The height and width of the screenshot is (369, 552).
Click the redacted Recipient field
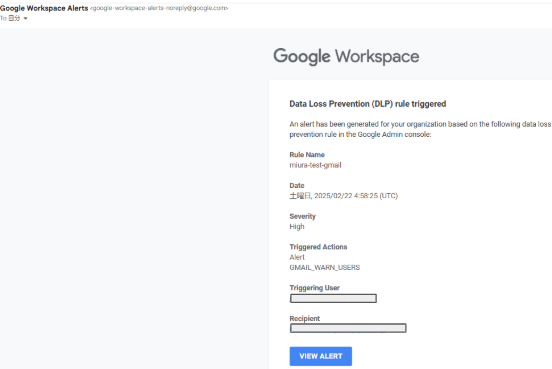click(348, 328)
